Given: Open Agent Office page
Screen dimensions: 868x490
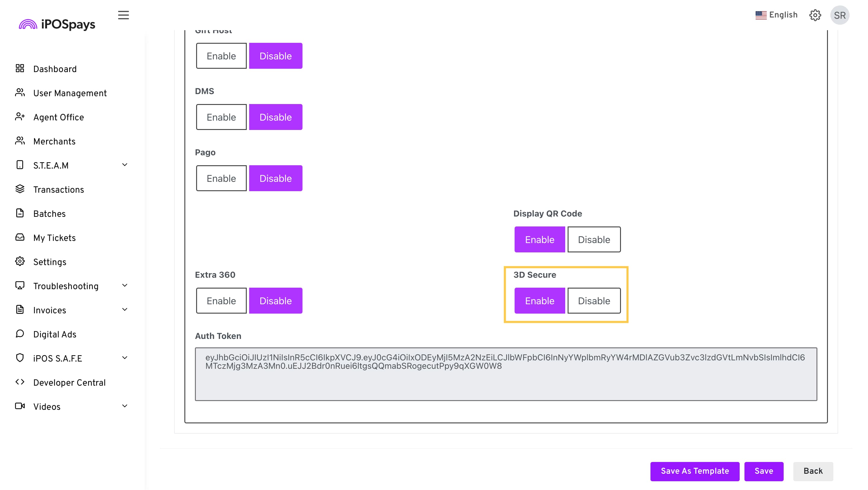Looking at the screenshot, I should click(x=59, y=117).
